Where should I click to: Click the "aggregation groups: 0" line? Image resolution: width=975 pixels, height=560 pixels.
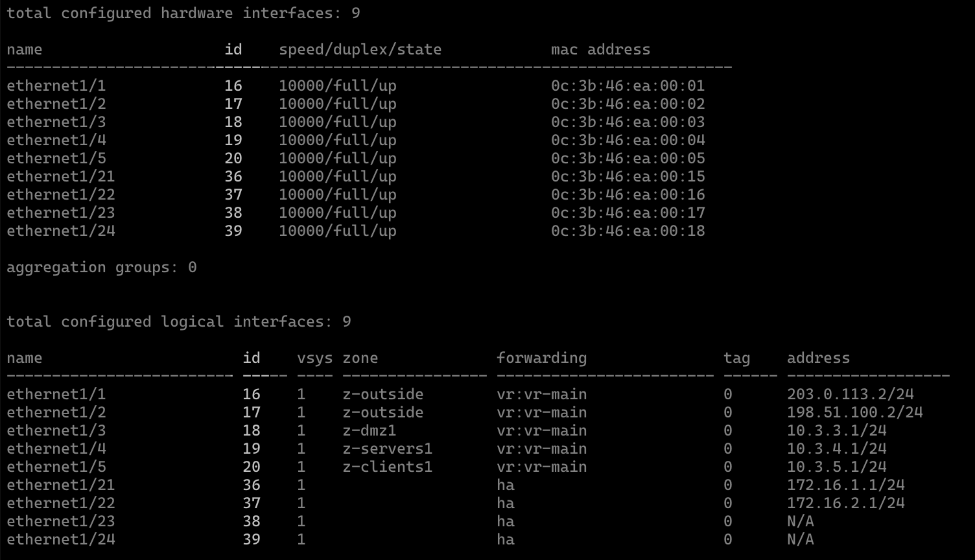point(102,267)
